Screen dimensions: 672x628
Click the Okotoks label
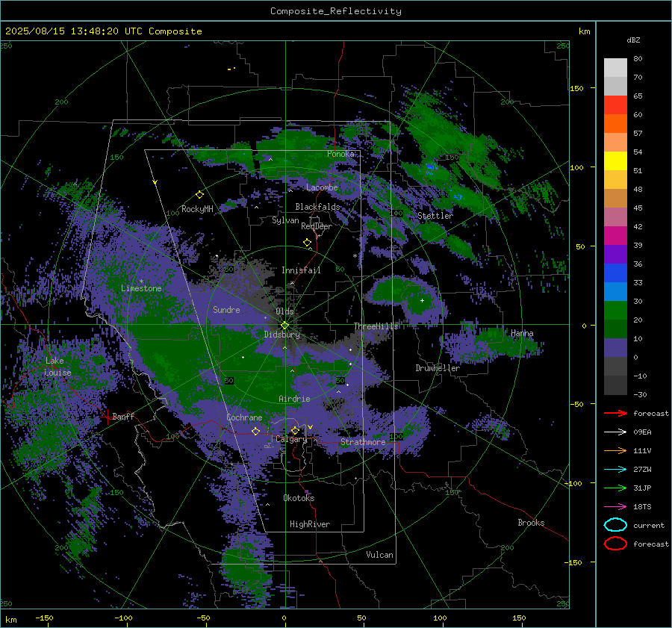click(x=299, y=498)
